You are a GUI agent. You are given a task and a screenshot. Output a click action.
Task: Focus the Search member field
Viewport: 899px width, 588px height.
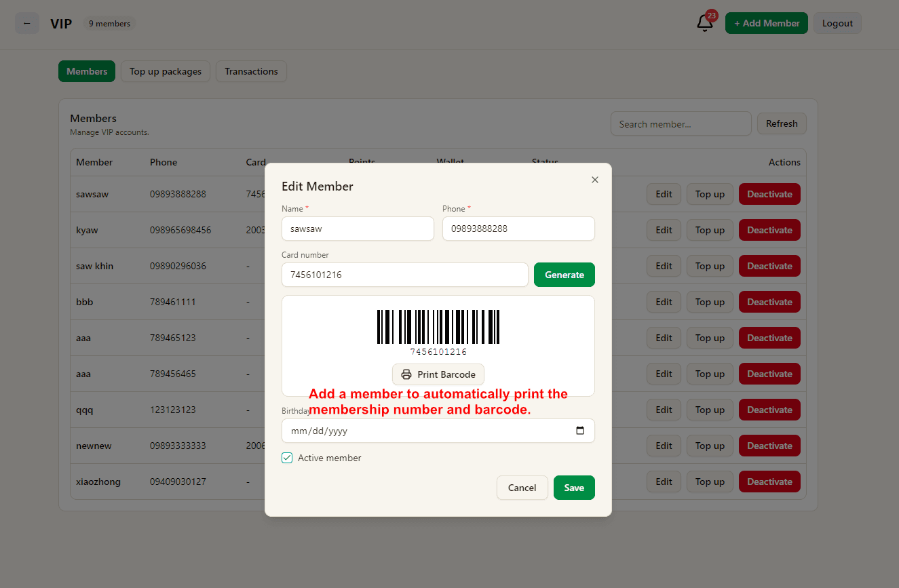(x=681, y=124)
